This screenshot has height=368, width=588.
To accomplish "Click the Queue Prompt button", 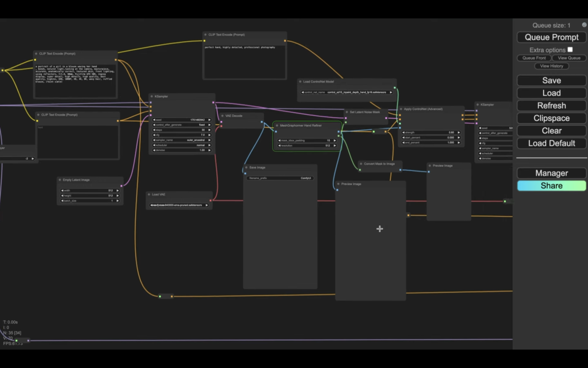I will pyautogui.click(x=551, y=37).
